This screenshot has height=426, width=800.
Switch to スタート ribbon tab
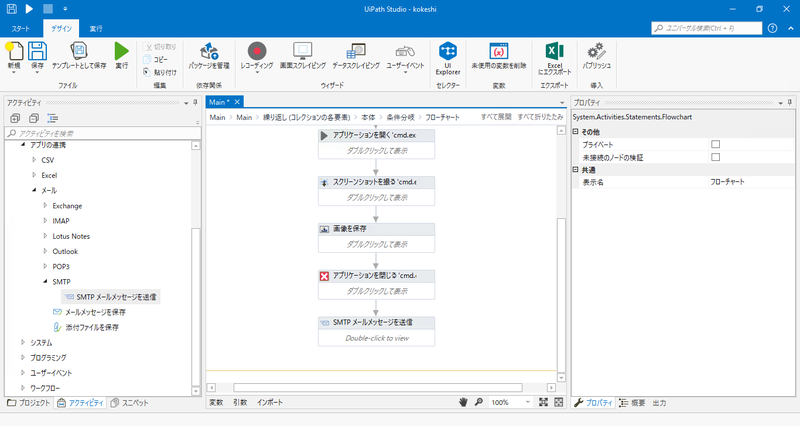point(21,29)
